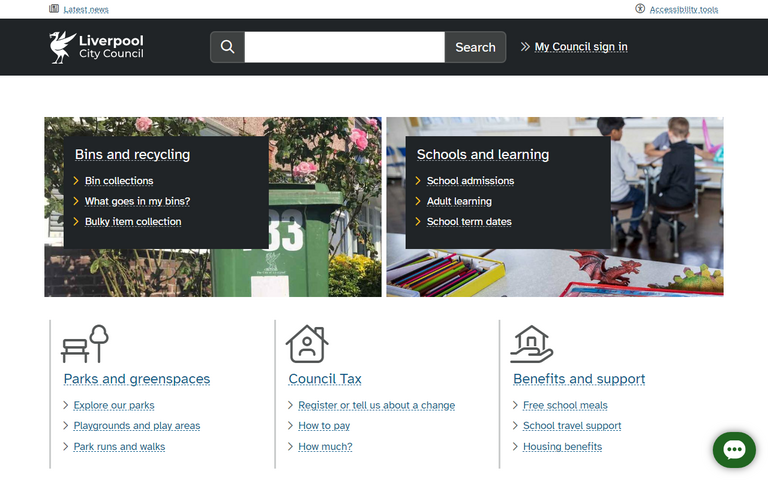Viewport: 768px width, 480px height.
Task: Visit Housing benefits page
Action: 562,447
